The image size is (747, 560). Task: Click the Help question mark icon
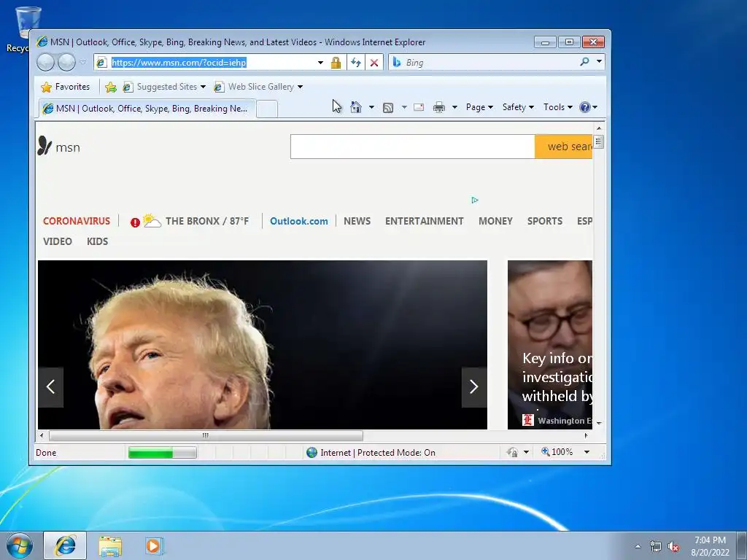coord(585,107)
